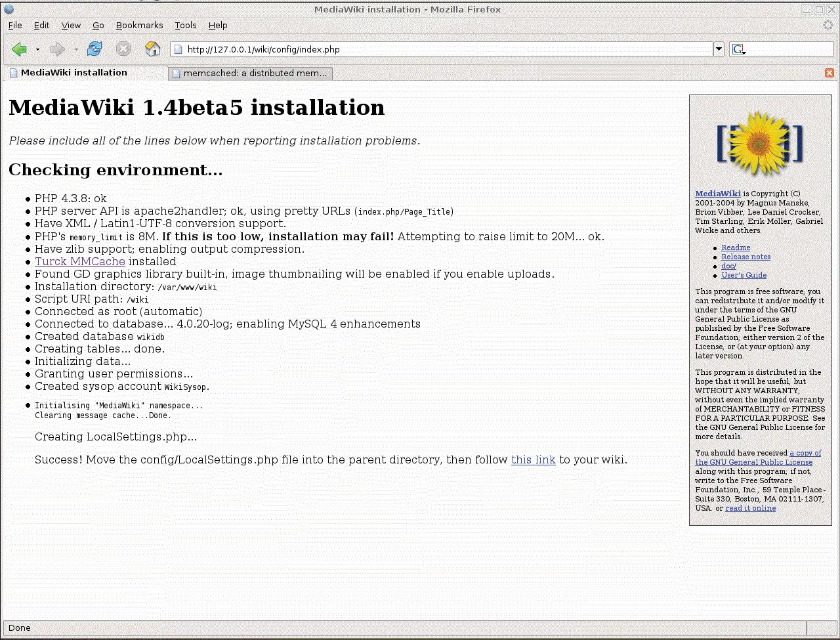Click 'Creating tables... done.' line
Viewport: 840px width, 640px height.
(100, 349)
